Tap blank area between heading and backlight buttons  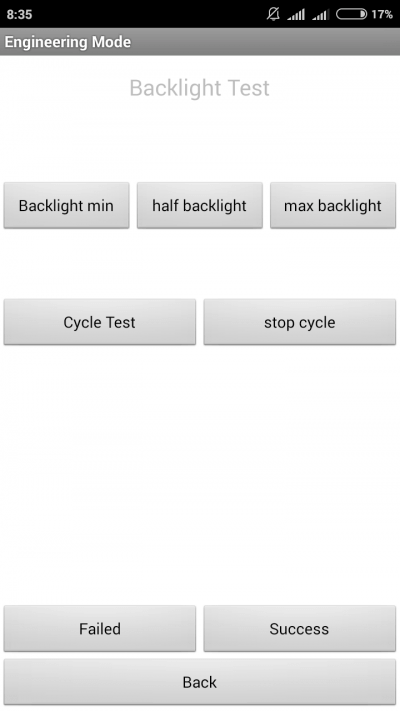tap(200, 143)
